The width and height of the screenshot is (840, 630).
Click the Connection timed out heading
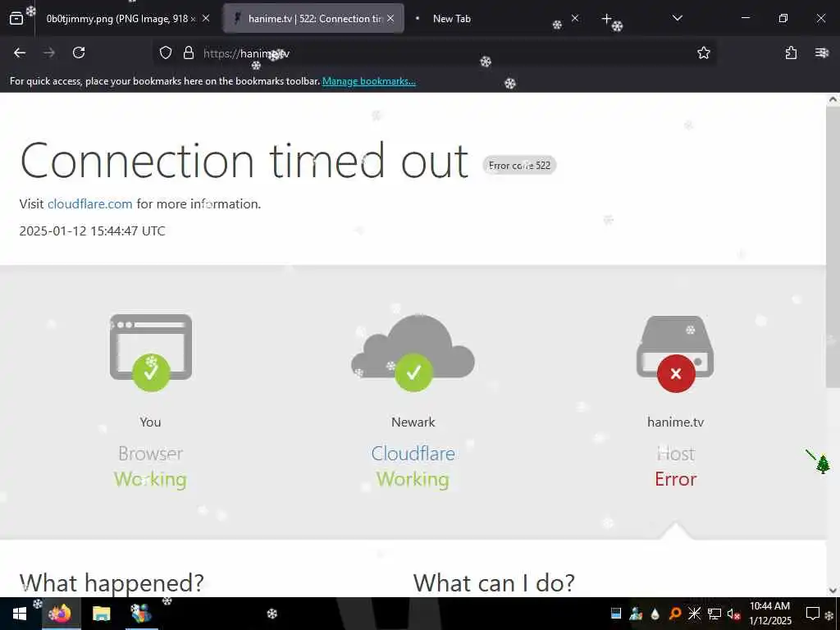pyautogui.click(x=244, y=161)
